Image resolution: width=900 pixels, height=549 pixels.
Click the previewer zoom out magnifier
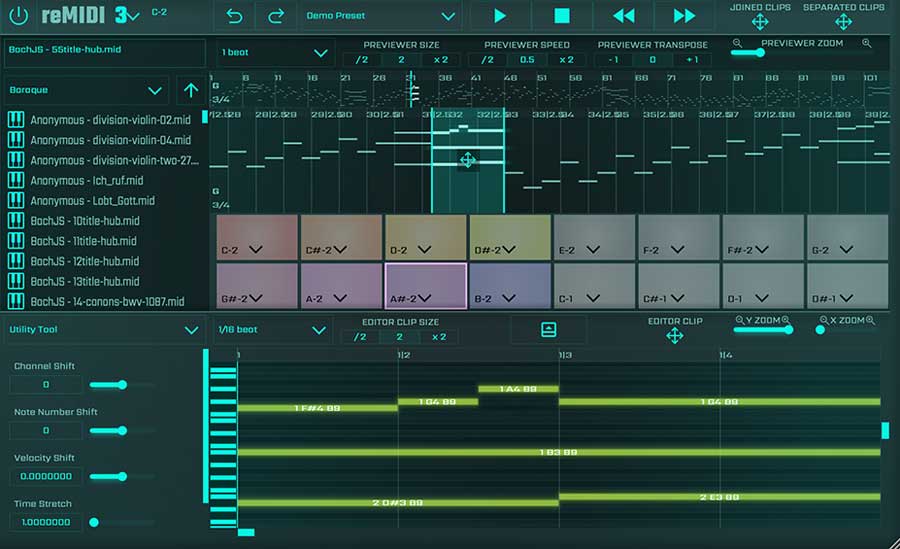pos(738,43)
